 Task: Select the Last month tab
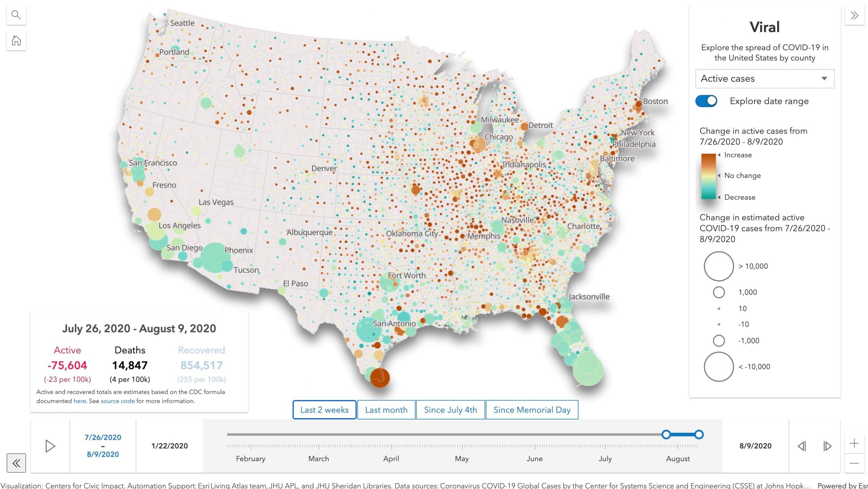[x=386, y=410]
